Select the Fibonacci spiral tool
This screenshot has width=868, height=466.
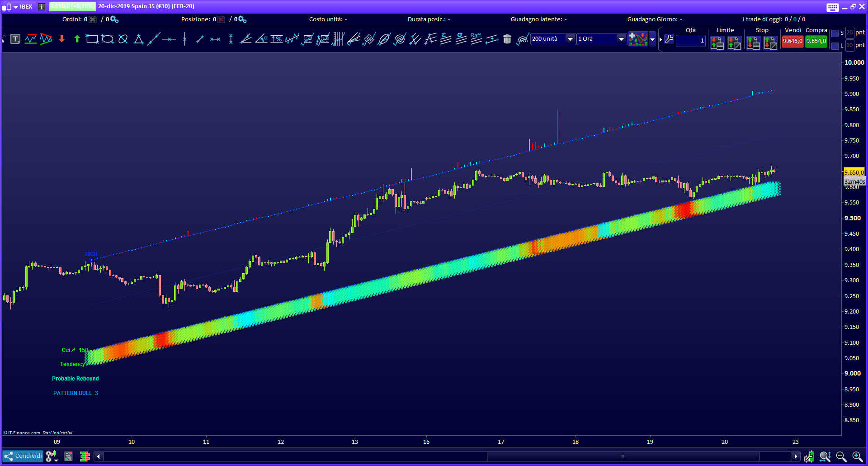click(x=400, y=40)
